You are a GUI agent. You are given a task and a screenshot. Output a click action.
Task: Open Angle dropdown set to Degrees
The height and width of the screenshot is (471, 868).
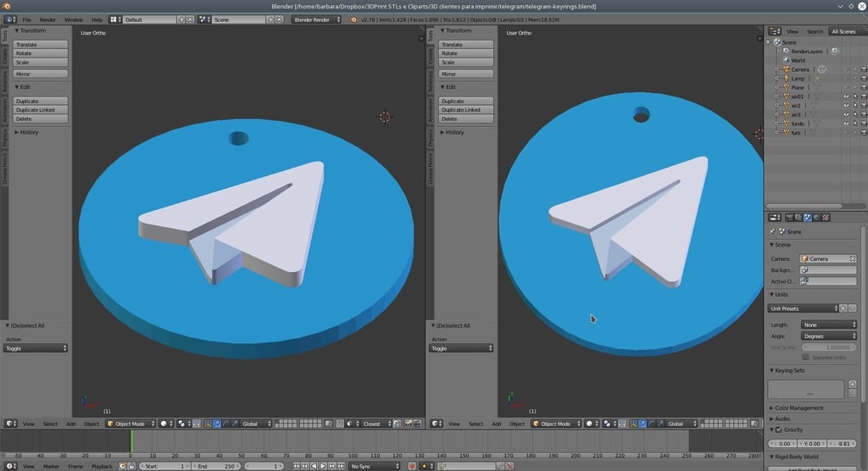click(x=829, y=336)
